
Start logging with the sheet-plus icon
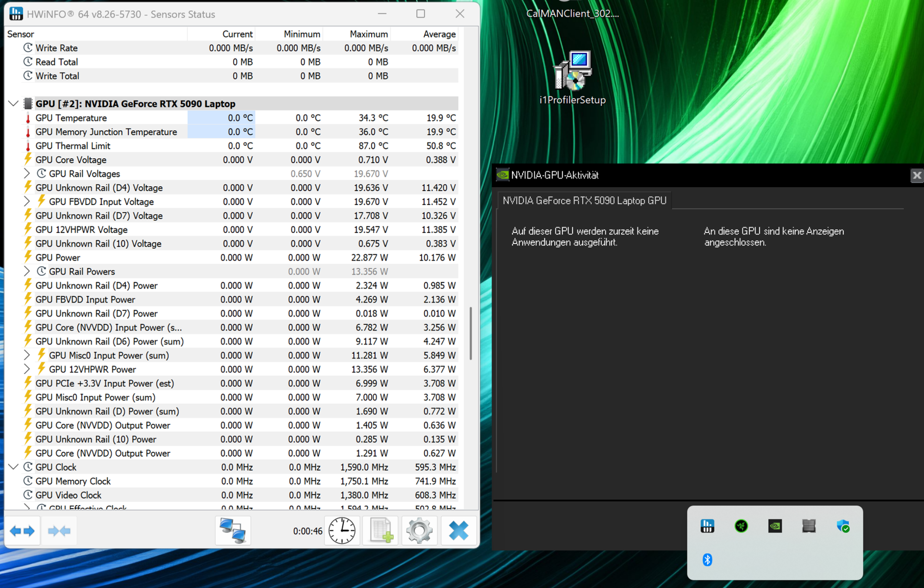coord(381,531)
